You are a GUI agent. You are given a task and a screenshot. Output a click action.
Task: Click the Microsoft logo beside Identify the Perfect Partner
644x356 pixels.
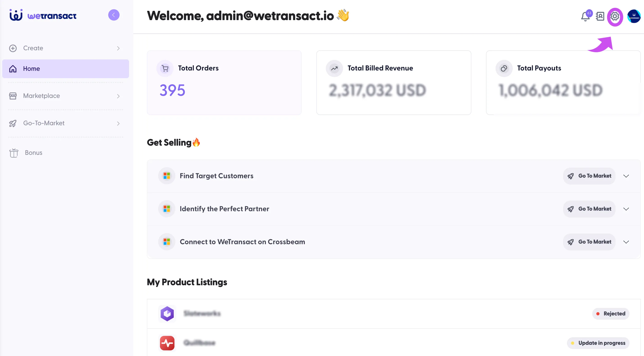click(x=167, y=209)
